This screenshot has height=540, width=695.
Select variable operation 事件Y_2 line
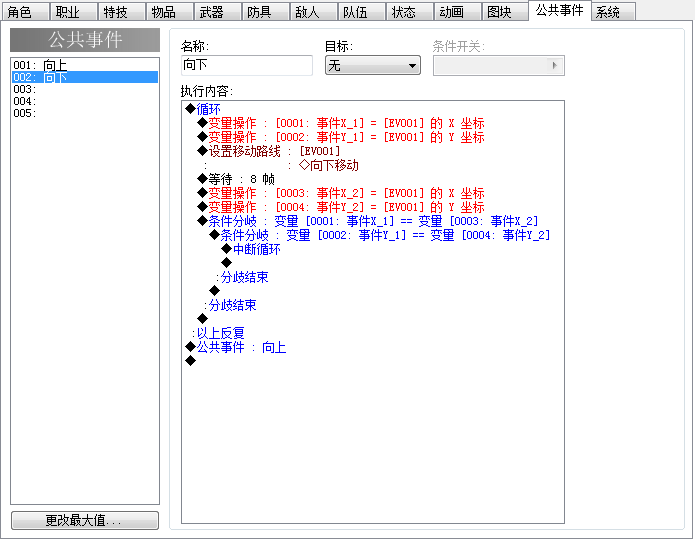click(x=373, y=207)
